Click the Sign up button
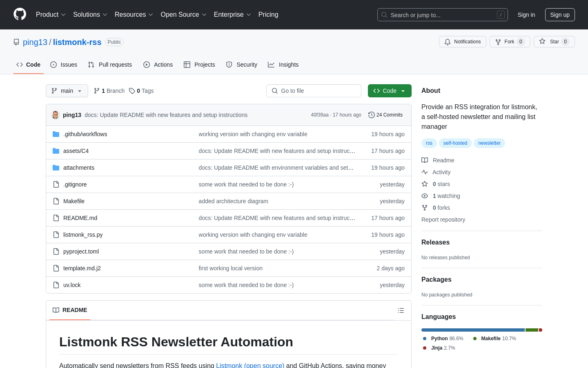 (x=559, y=15)
